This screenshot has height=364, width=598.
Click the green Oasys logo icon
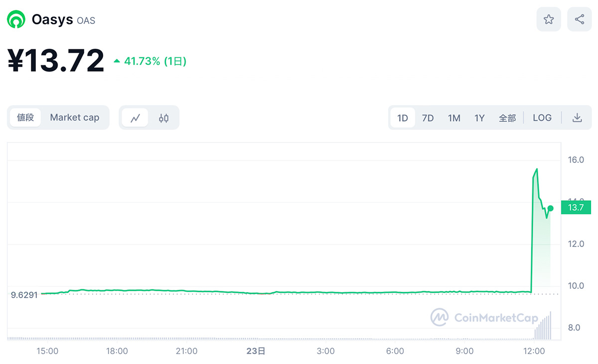tap(16, 20)
